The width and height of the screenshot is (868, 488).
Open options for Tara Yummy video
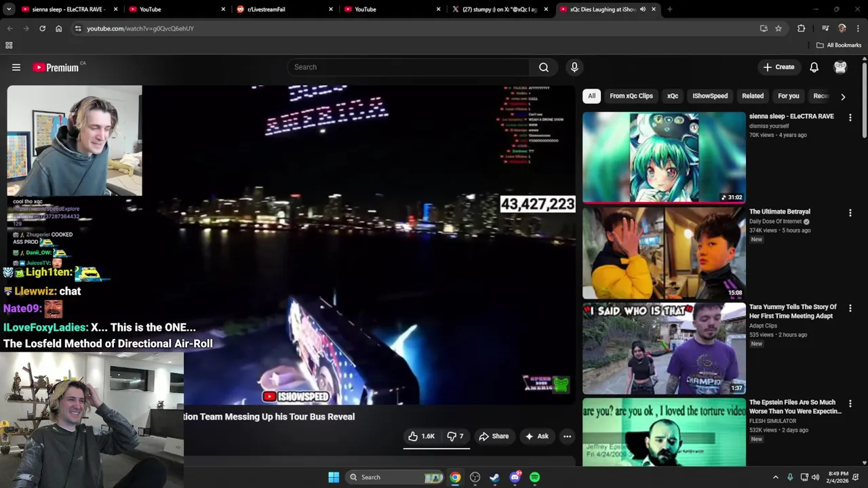(850, 308)
